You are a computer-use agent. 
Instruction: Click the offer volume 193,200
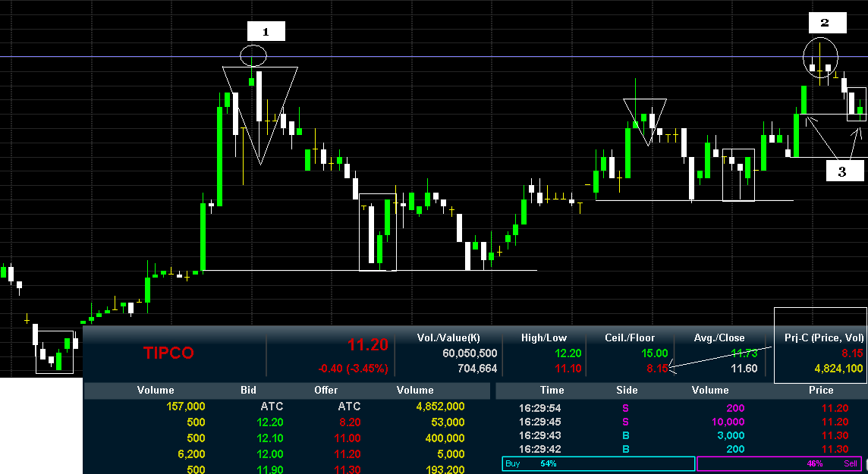[x=444, y=469]
